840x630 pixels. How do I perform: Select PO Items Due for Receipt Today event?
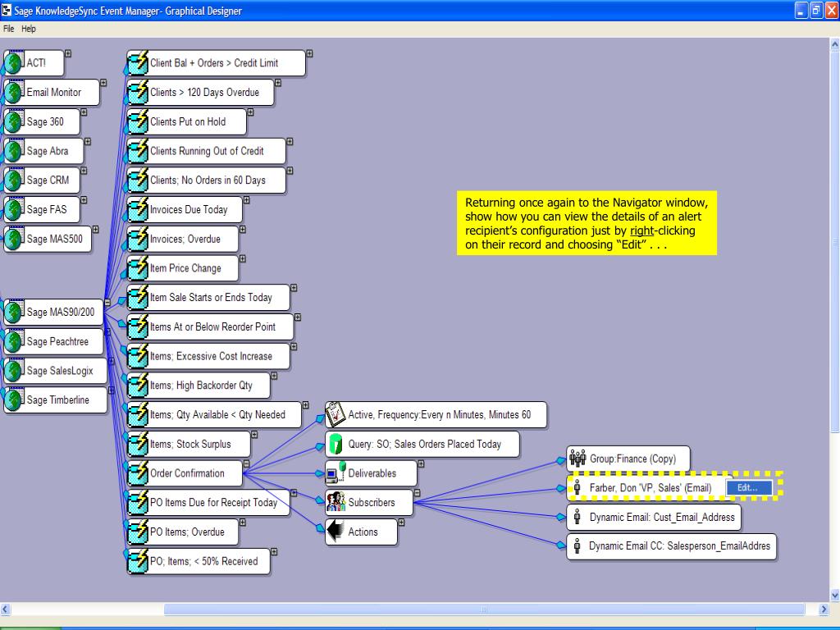point(208,503)
